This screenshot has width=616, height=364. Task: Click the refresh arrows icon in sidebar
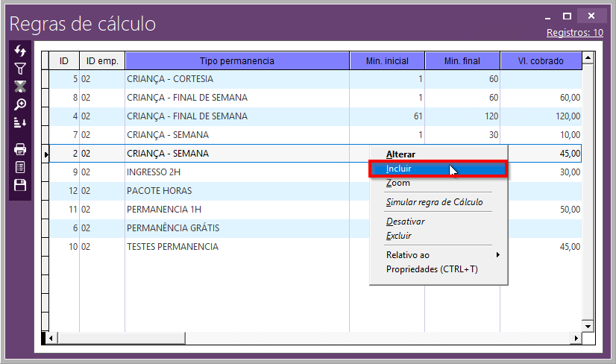(20, 51)
